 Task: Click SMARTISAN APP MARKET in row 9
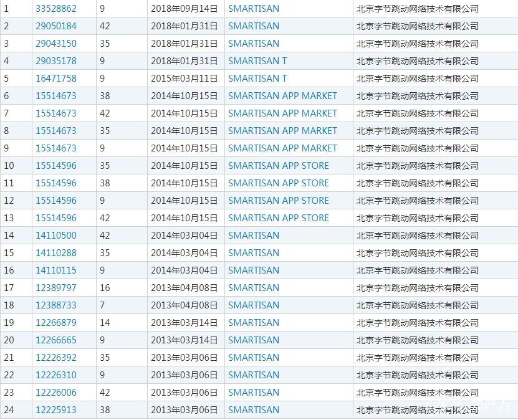tap(282, 148)
